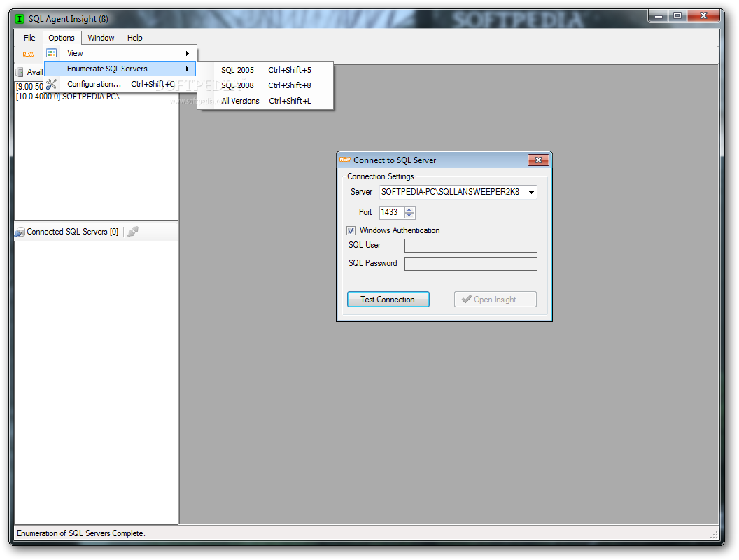Click the server name text SOFTPEDIA-PC\SQLLANSWEEPER2K8
Screen dimensions: 739x560
point(450,192)
